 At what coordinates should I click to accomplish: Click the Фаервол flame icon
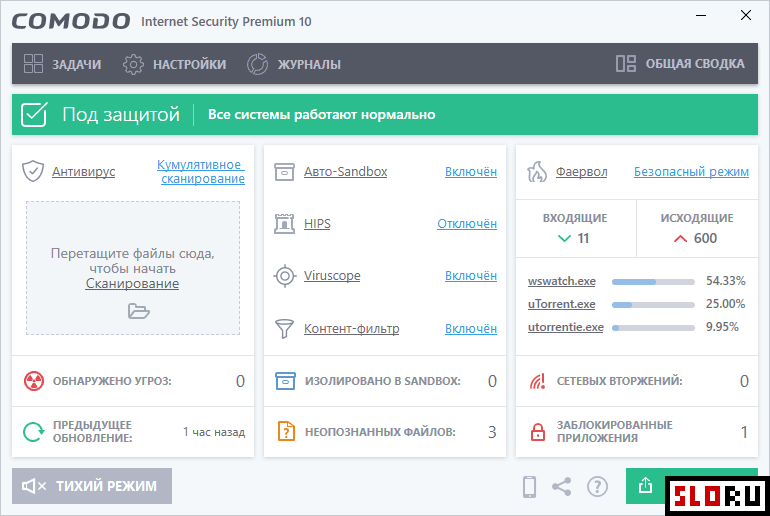coord(537,171)
